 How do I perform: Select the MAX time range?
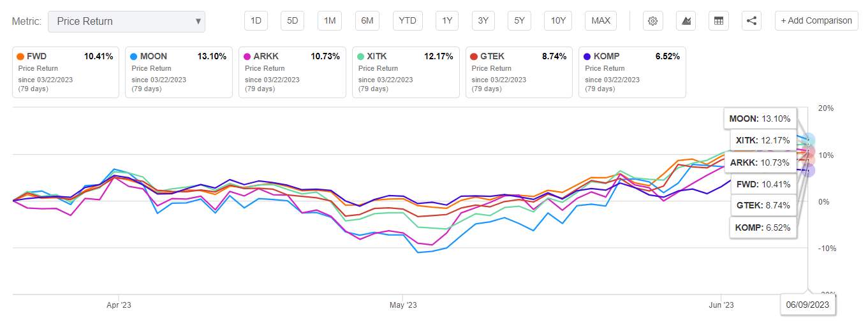coord(601,20)
